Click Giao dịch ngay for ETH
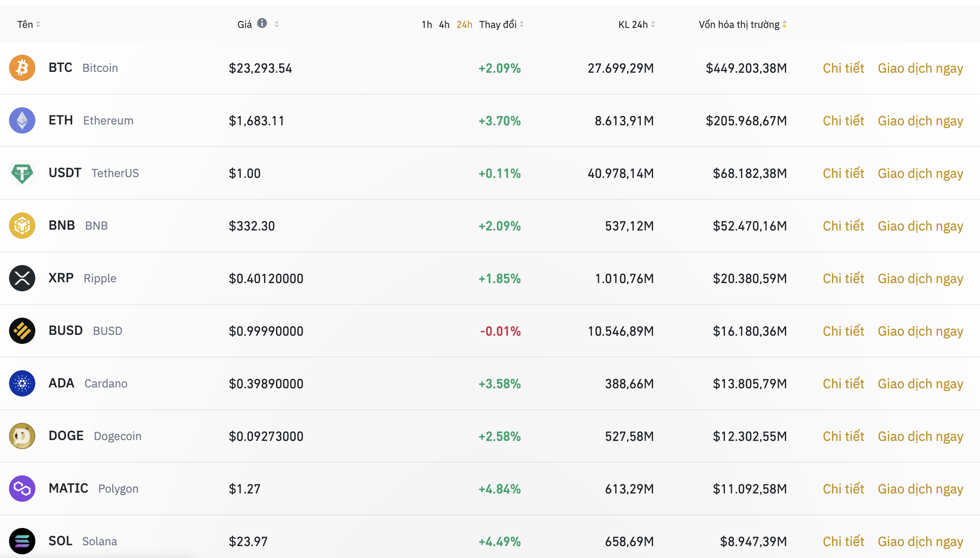Screen dimensions: 980x558 point(920,121)
